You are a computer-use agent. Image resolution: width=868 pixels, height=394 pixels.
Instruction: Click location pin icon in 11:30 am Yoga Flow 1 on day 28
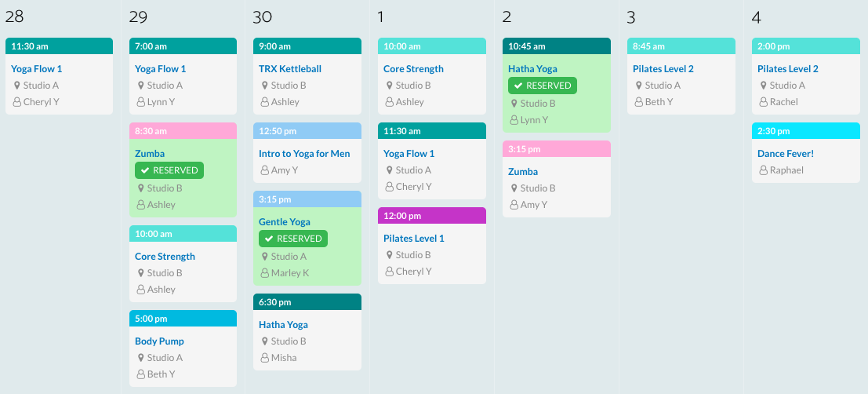click(x=17, y=86)
